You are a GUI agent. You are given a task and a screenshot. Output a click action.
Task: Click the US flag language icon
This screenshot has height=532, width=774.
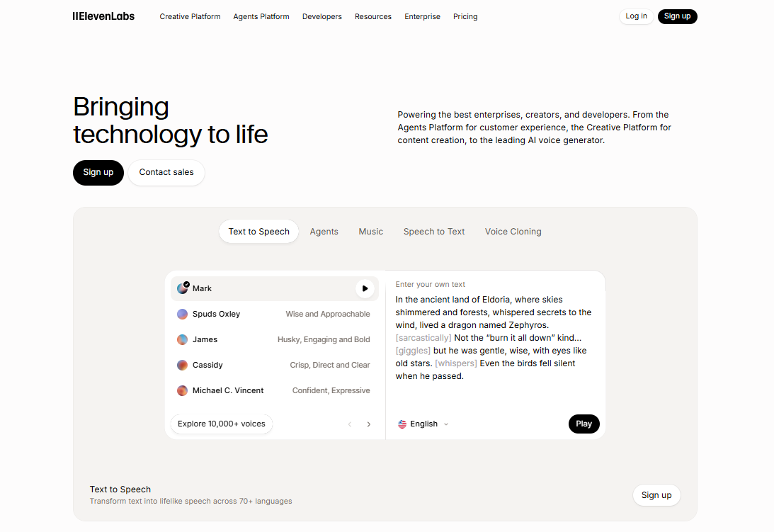pos(402,424)
